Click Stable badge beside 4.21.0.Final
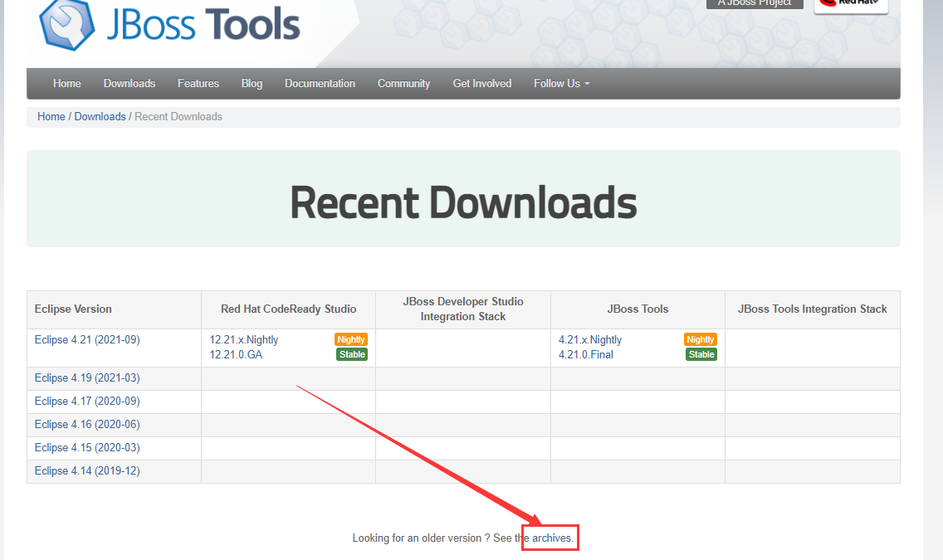Image resolution: width=943 pixels, height=560 pixels. click(701, 354)
